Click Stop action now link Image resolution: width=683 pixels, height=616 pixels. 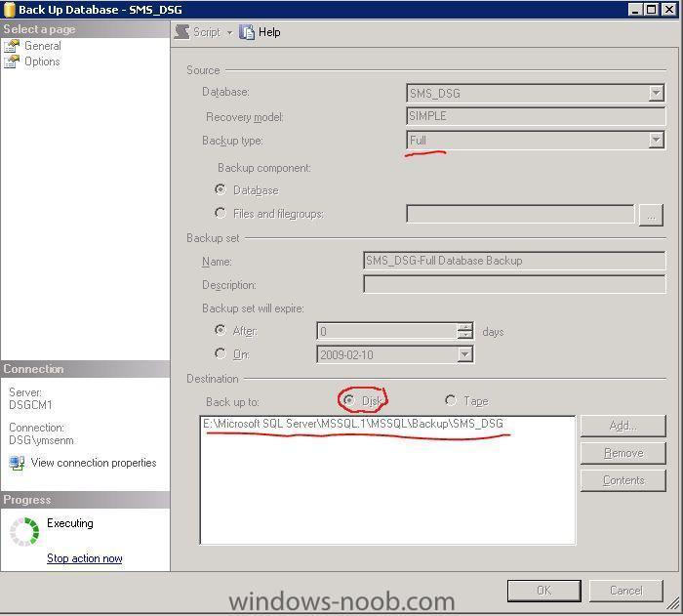point(85,558)
